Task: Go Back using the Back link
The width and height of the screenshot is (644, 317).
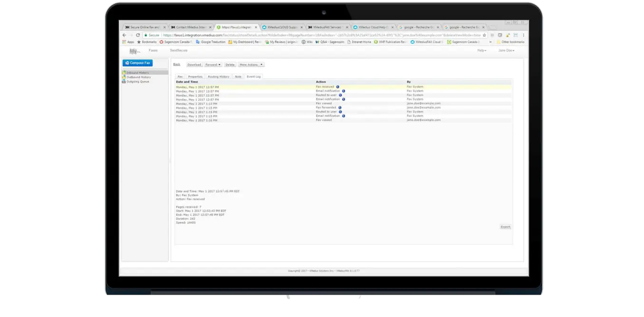Action: click(177, 65)
